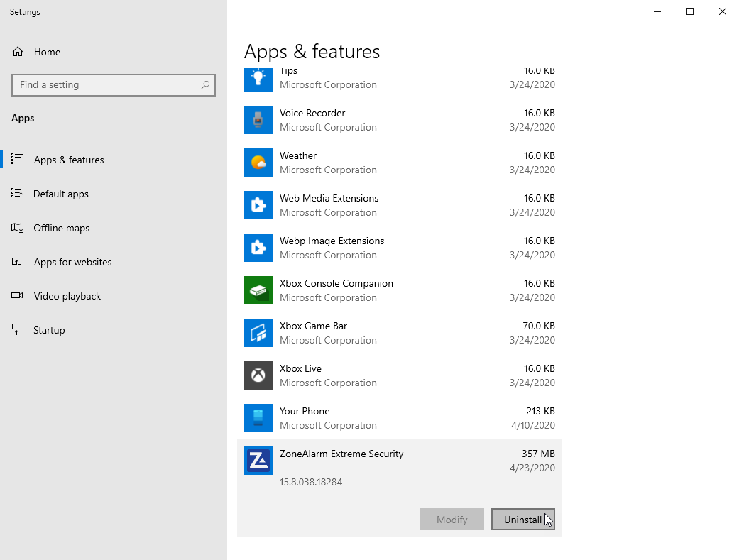This screenshot has width=739, height=560.
Task: Click the Apps section label in sidebar
Action: coord(23,119)
